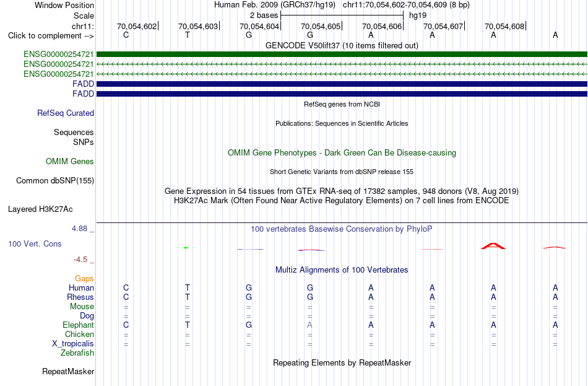The width and height of the screenshot is (588, 386).
Task: Click the hg19 label beside the scale bar
Action: [418, 15]
